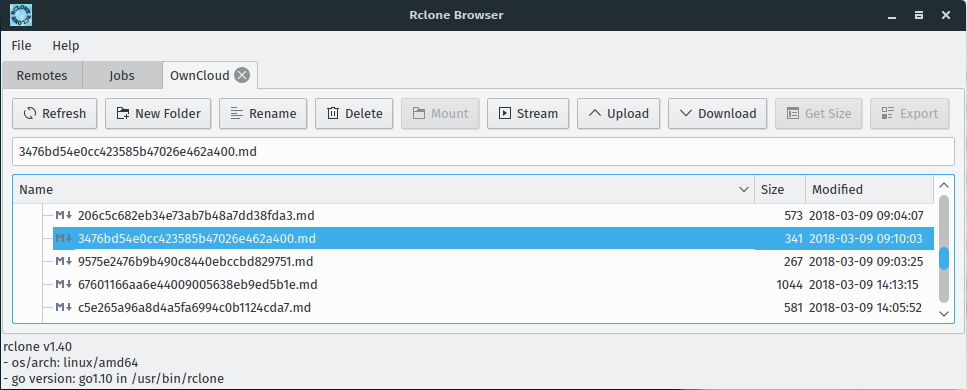Screen dimensions: 967x390
Task: Click scrollbar up arrow in file list
Action: pyautogui.click(x=944, y=185)
